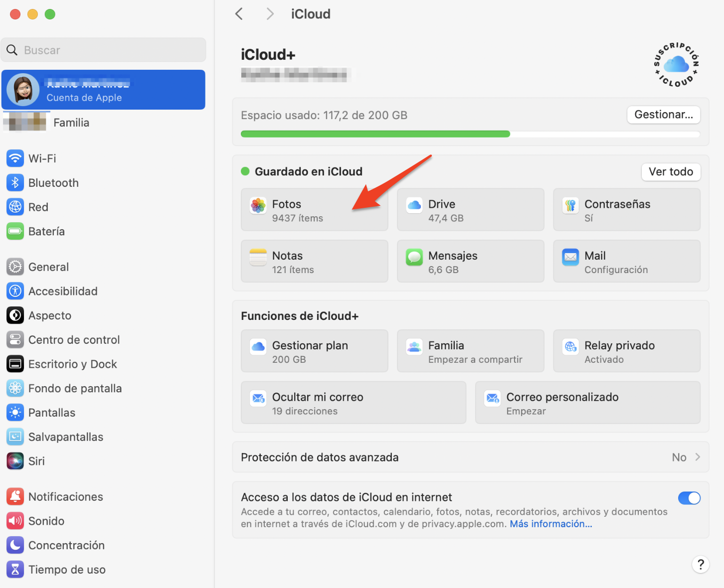Click the '9437 ítems' text under Fotos
This screenshot has width=724, height=588.
pos(298,218)
